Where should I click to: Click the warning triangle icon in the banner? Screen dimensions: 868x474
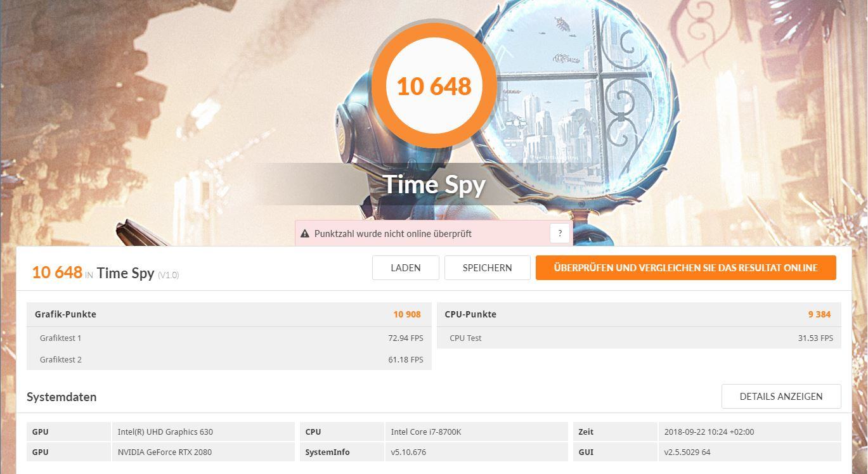point(305,234)
